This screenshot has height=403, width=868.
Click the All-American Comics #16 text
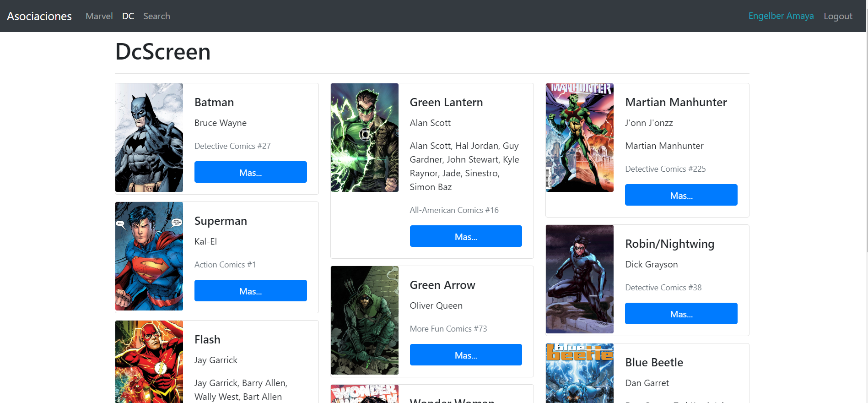click(x=454, y=210)
